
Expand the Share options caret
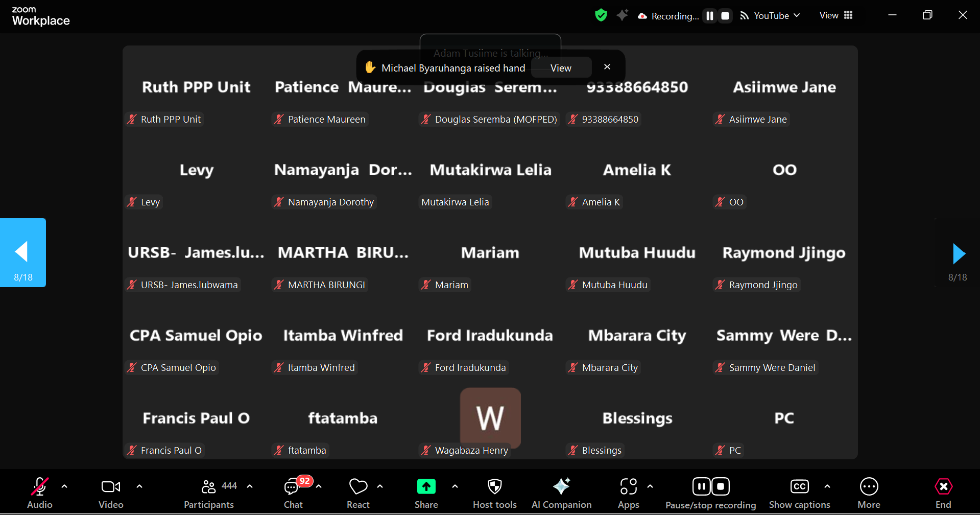pyautogui.click(x=455, y=486)
